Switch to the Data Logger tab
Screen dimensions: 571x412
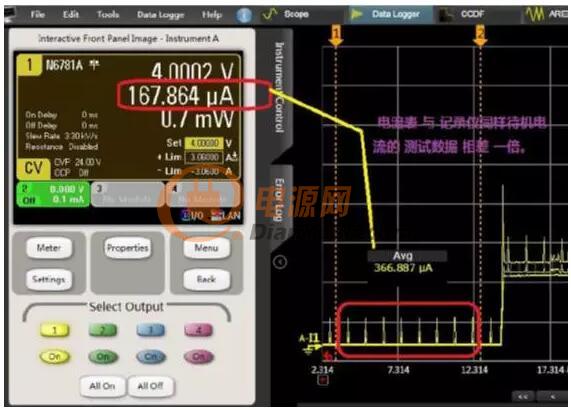coord(390,15)
